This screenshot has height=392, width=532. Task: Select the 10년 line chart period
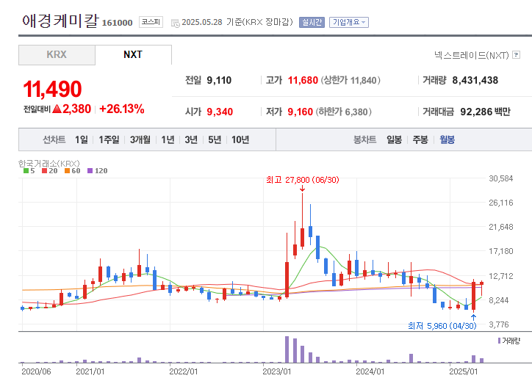[x=240, y=139]
